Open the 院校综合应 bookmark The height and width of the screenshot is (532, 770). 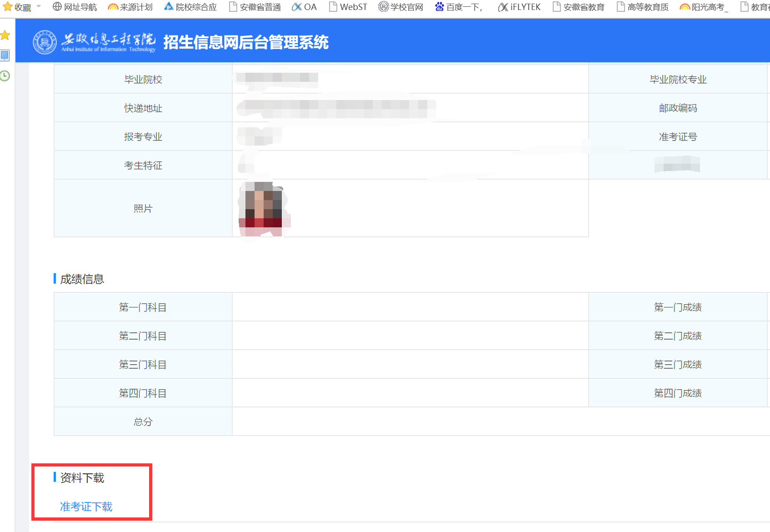[190, 7]
